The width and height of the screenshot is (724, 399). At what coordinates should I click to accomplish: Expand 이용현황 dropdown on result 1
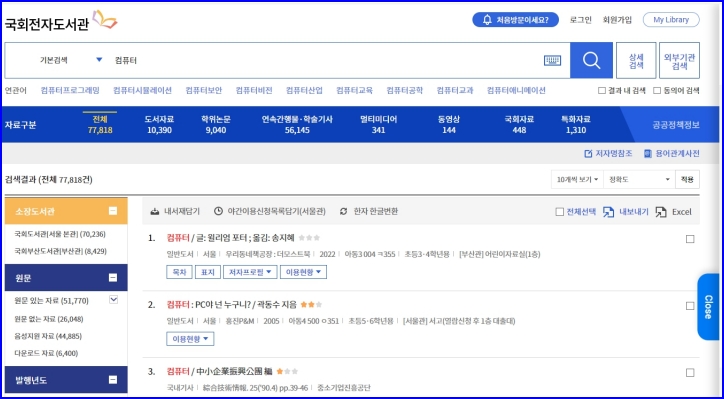tap(303, 272)
